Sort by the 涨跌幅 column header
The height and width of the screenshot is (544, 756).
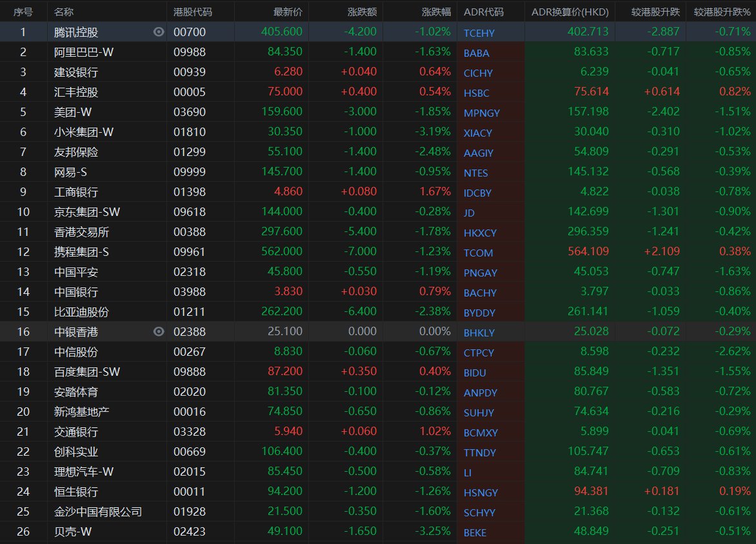click(436, 12)
